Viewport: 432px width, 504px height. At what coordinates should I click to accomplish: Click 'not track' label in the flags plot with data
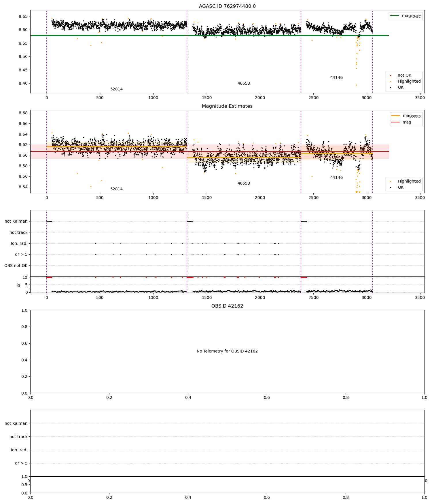[x=18, y=232]
